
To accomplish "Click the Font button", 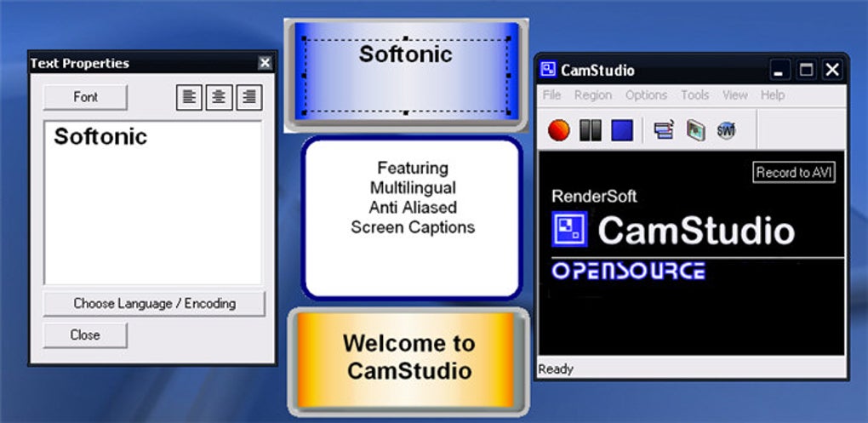I will 85,97.
